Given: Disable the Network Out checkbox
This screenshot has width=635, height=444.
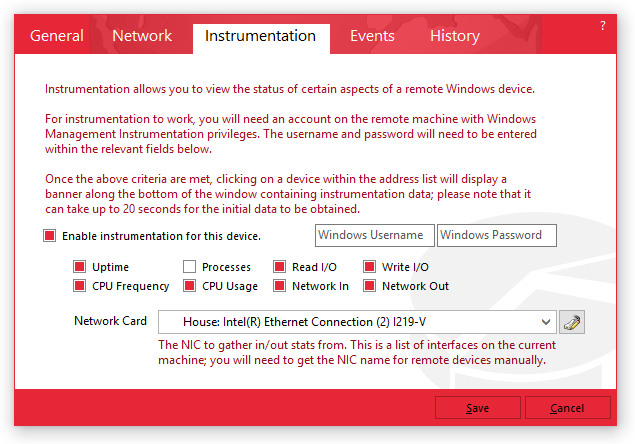Looking at the screenshot, I should (369, 286).
